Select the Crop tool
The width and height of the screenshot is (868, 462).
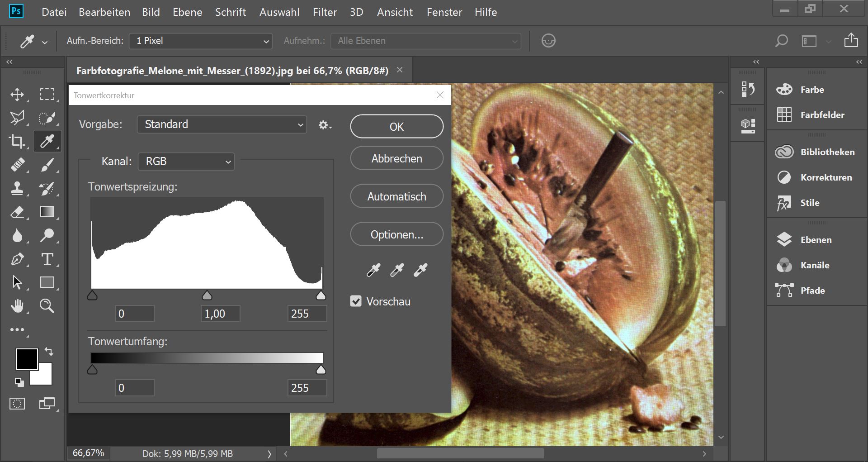tap(17, 142)
